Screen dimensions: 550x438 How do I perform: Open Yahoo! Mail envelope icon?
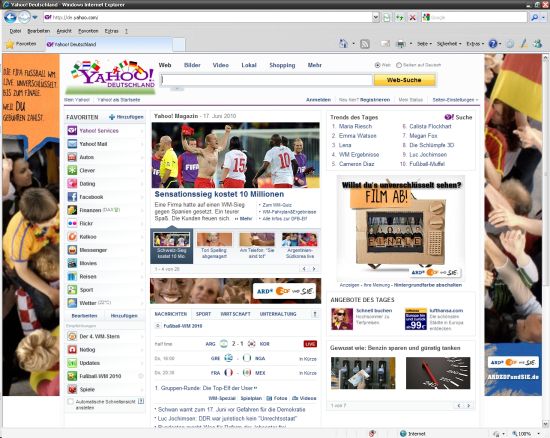pos(72,144)
